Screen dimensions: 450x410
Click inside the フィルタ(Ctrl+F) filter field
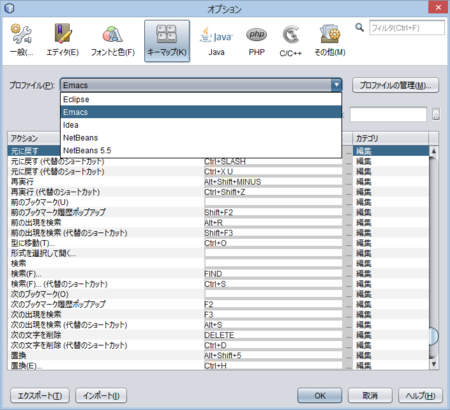point(407,28)
